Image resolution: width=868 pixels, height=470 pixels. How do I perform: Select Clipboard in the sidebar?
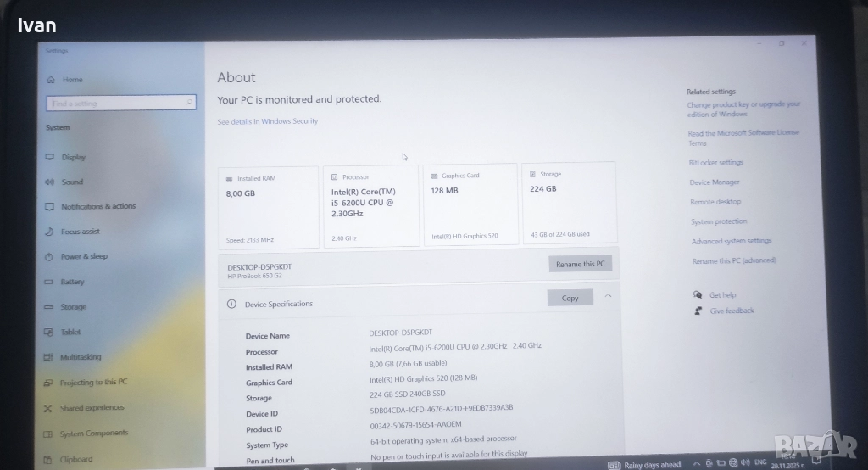[x=76, y=459]
